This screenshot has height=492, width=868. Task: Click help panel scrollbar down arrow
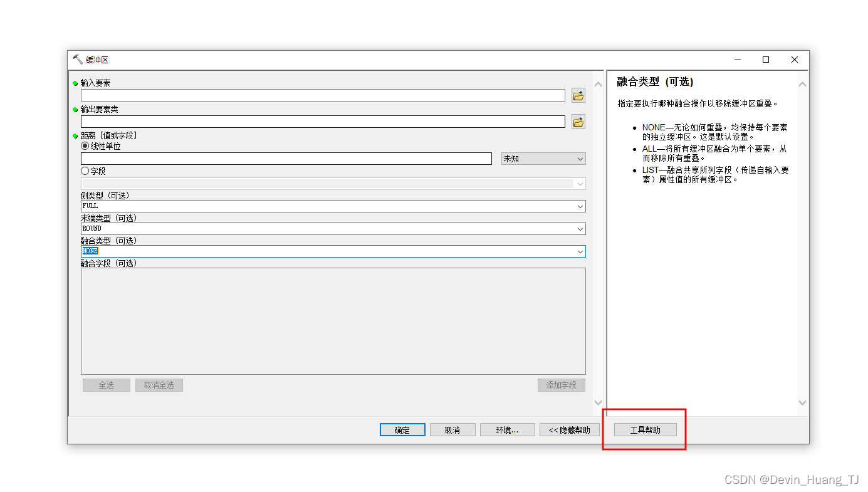coord(802,402)
